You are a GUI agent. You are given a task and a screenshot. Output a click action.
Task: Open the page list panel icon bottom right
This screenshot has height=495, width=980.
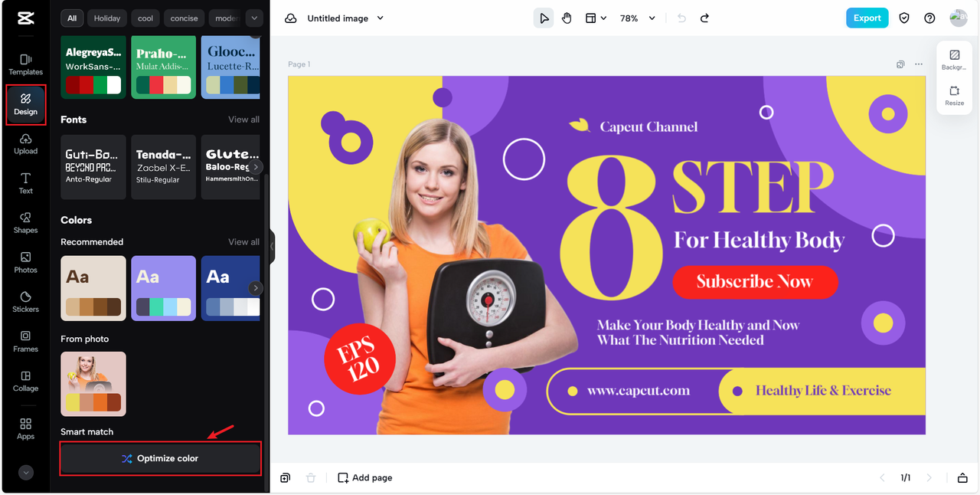click(x=962, y=477)
